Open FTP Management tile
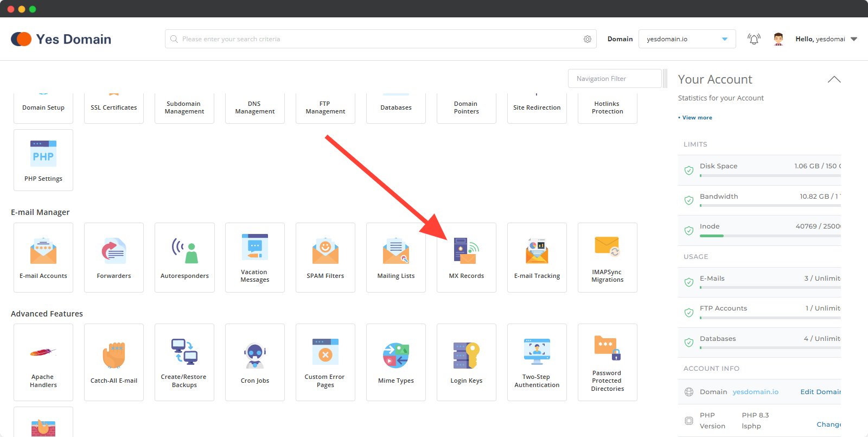Image resolution: width=868 pixels, height=437 pixels. pyautogui.click(x=325, y=108)
